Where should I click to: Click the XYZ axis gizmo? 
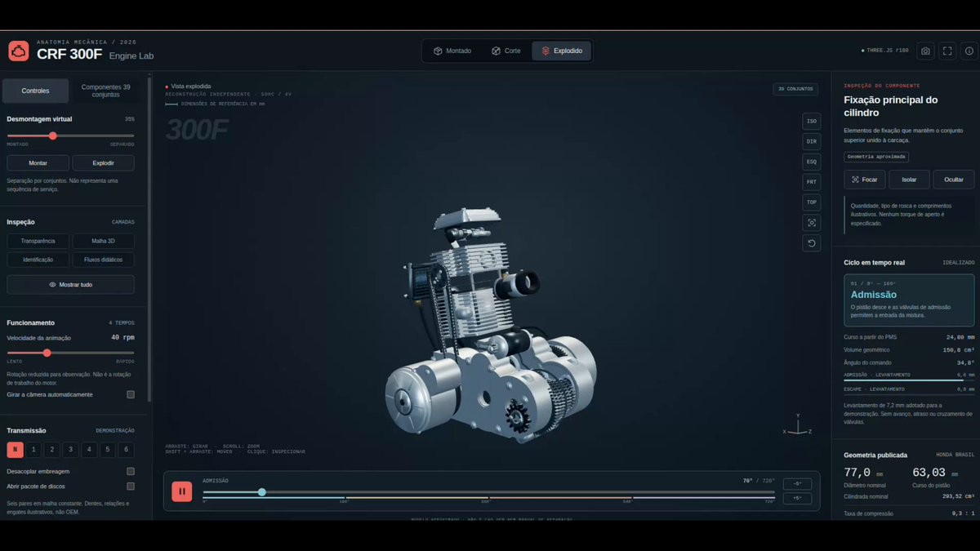point(798,425)
